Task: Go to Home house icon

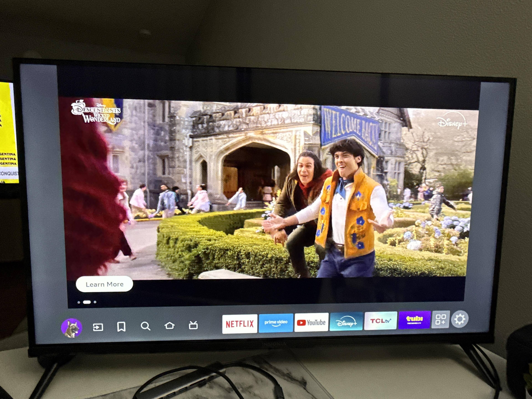Action: (169, 326)
